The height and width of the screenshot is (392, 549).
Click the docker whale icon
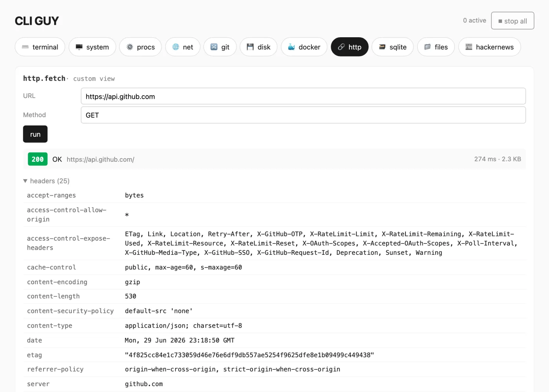point(291,47)
